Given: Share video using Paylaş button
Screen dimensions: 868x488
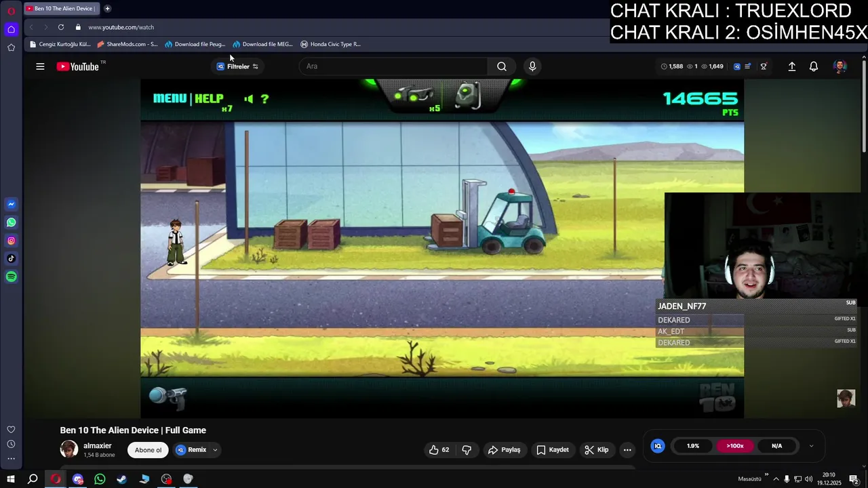Looking at the screenshot, I should click(x=505, y=450).
